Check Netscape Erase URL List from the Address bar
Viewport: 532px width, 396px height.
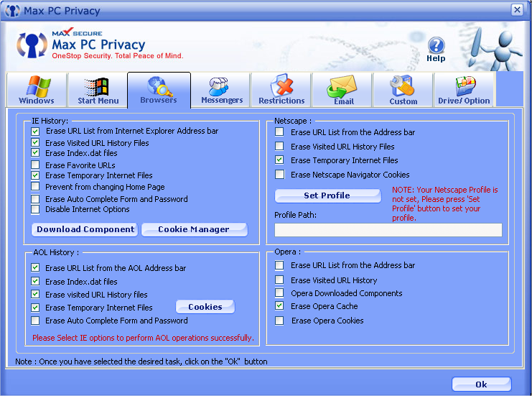point(279,132)
